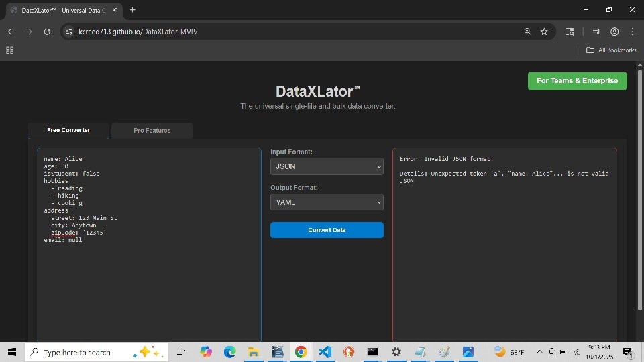Close the DataXLator browser tab

click(x=115, y=10)
